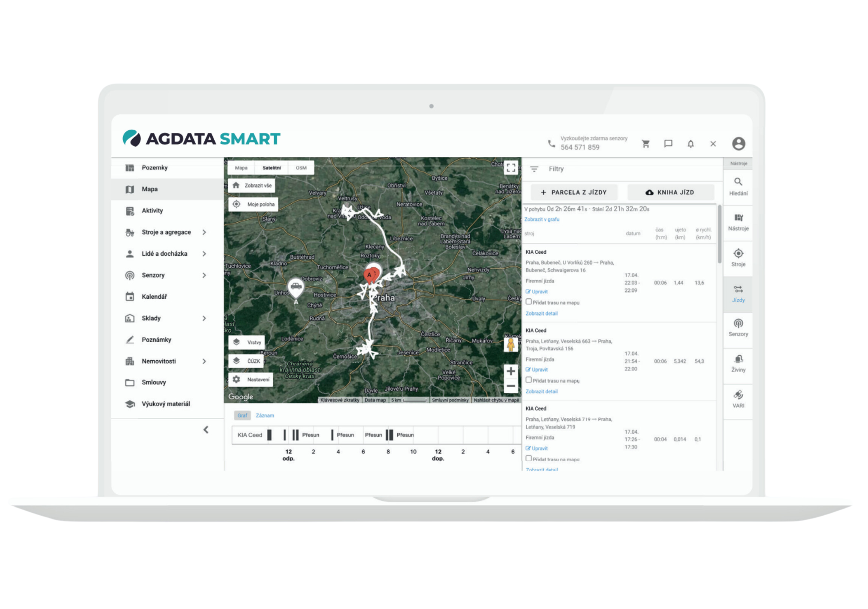Image resolution: width=868 pixels, height=609 pixels.
Task: Check 'Přidat trasu na mapu' for third ride
Action: (528, 458)
